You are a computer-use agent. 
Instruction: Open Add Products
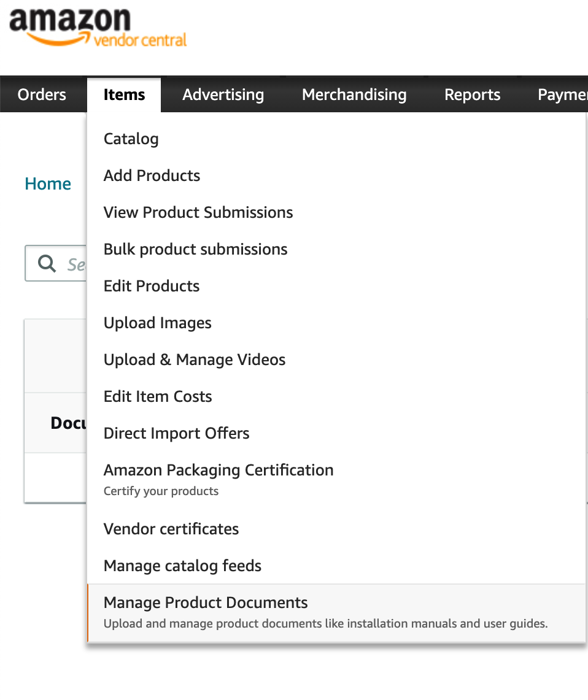tap(152, 175)
